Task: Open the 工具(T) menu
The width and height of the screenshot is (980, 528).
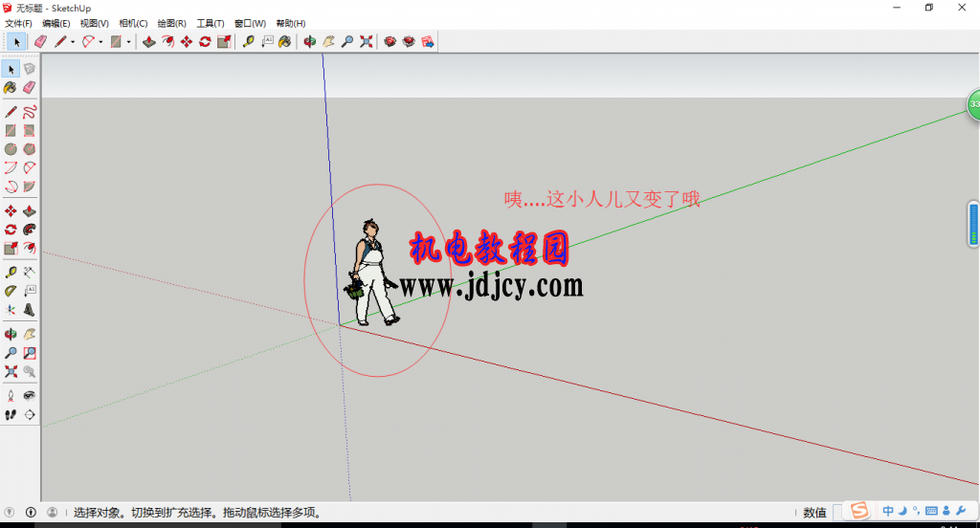Action: pyautogui.click(x=210, y=23)
